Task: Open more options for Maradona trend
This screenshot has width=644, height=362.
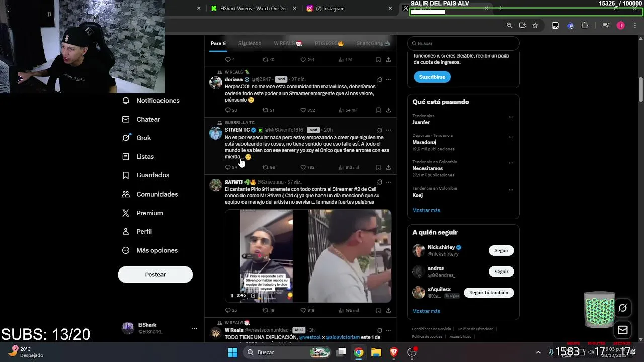Action: coord(511,137)
